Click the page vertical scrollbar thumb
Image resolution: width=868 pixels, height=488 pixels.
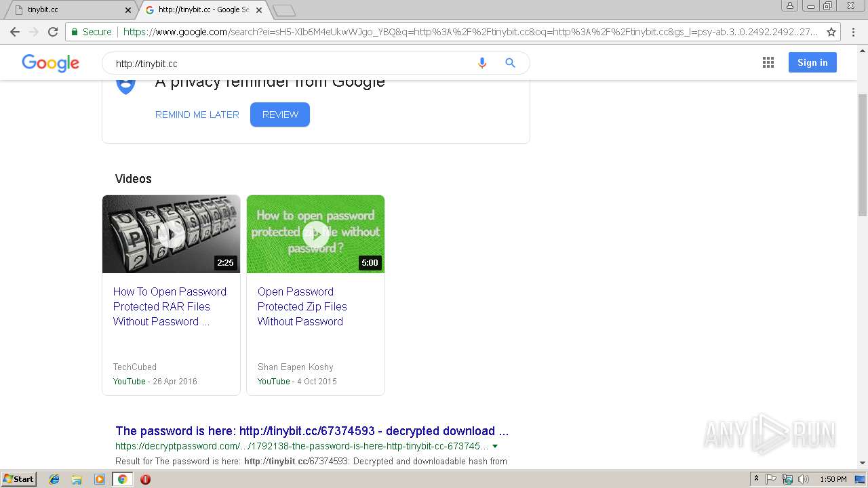click(863, 155)
